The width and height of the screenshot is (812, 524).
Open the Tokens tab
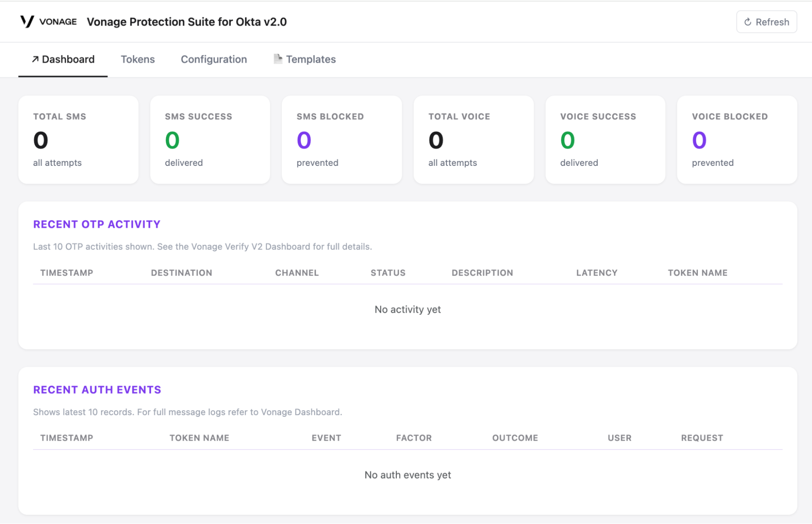(x=138, y=59)
